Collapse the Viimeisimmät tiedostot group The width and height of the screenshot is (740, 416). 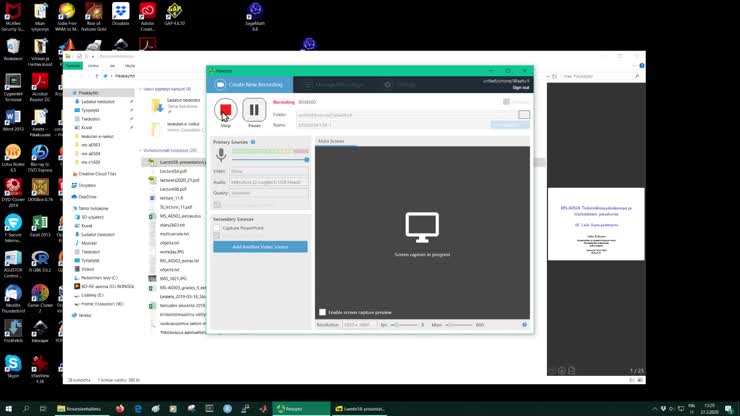tap(140, 150)
